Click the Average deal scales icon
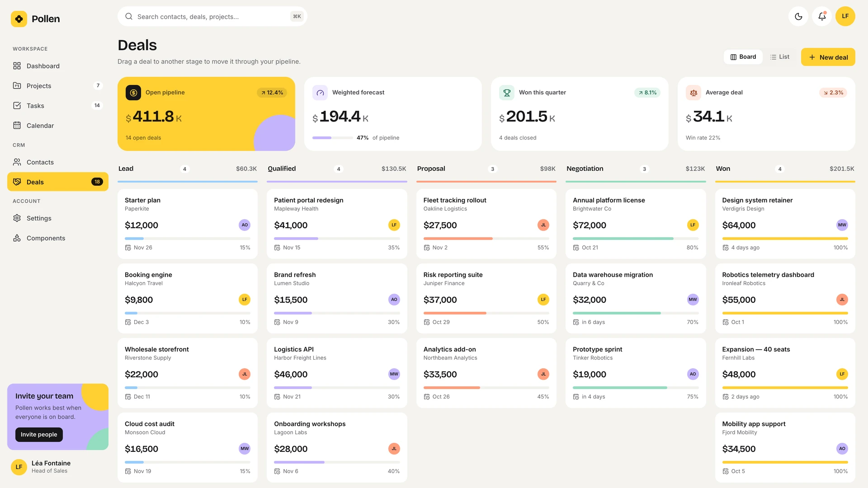868x488 pixels. pos(693,93)
